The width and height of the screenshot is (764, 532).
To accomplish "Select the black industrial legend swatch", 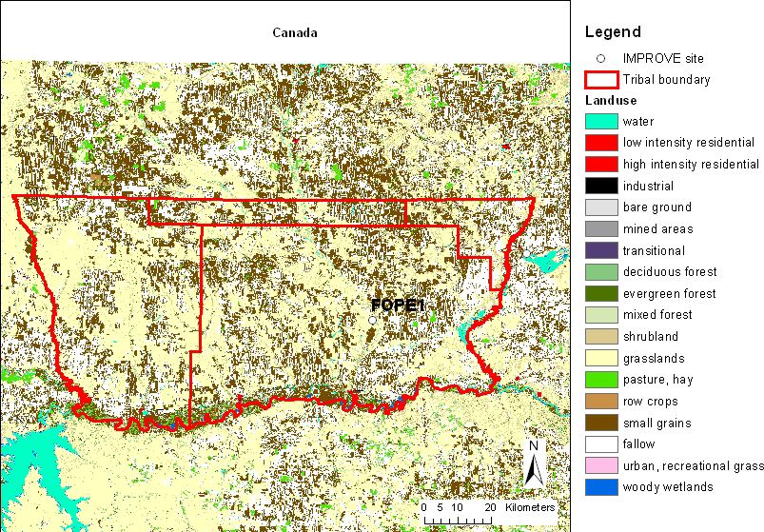I will pyautogui.click(x=601, y=186).
